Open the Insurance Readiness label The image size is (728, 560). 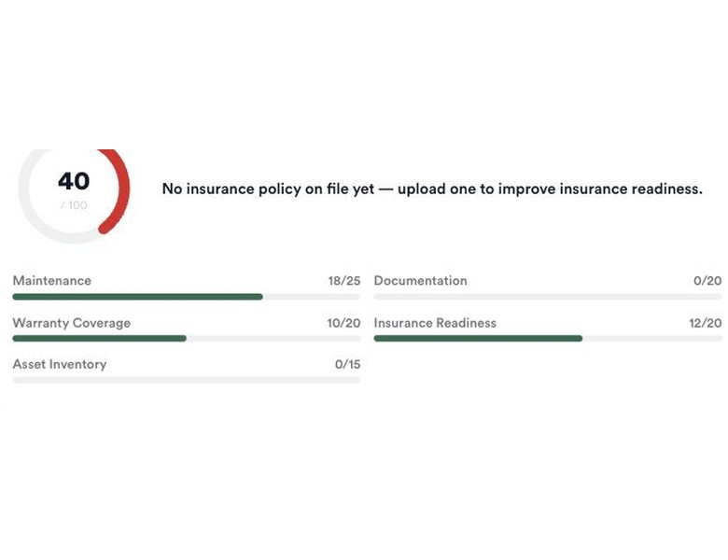click(x=435, y=323)
